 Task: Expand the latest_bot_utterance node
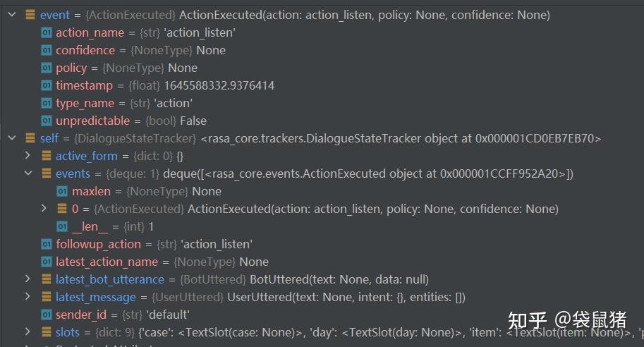(28, 279)
